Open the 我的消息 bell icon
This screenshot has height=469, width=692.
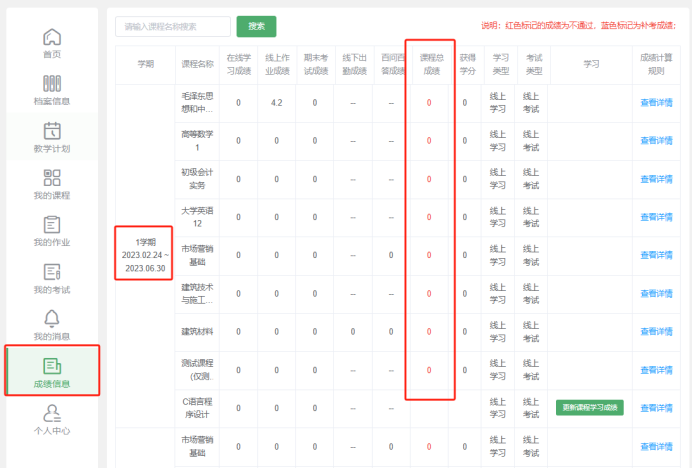click(52, 319)
